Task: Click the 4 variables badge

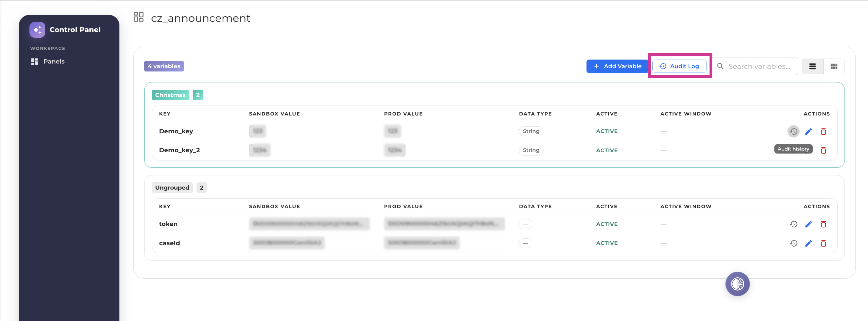Action: point(164,66)
